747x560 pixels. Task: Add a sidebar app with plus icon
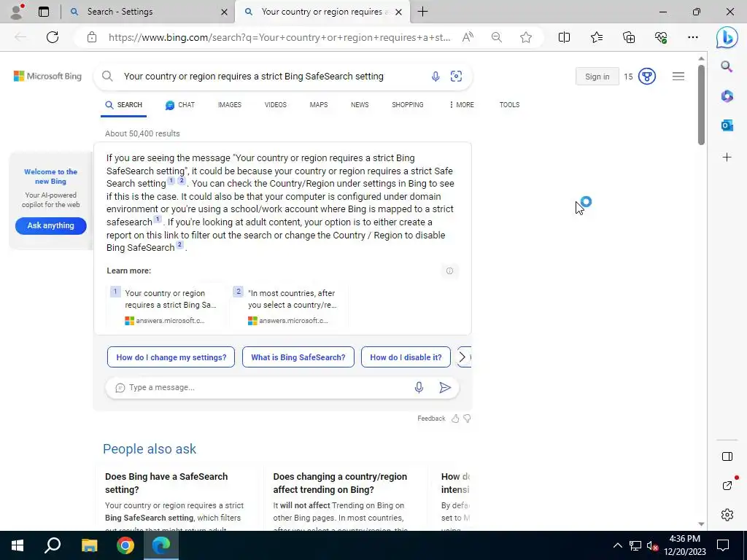click(x=727, y=157)
